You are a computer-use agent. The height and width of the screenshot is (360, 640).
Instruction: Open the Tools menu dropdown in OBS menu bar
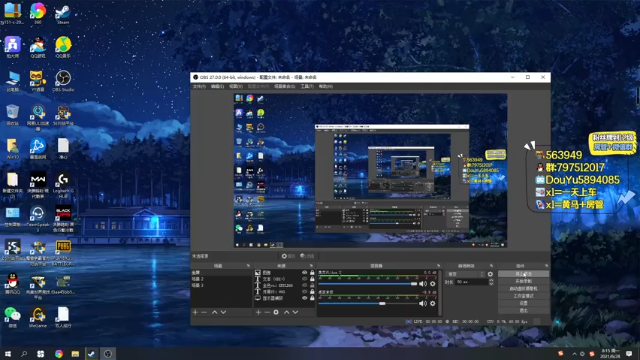click(307, 87)
